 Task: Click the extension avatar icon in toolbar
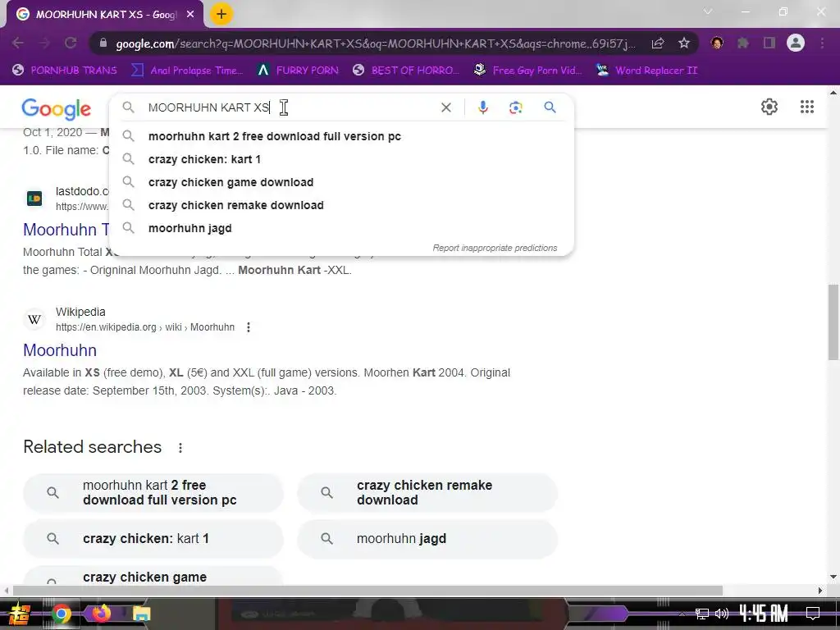click(717, 43)
